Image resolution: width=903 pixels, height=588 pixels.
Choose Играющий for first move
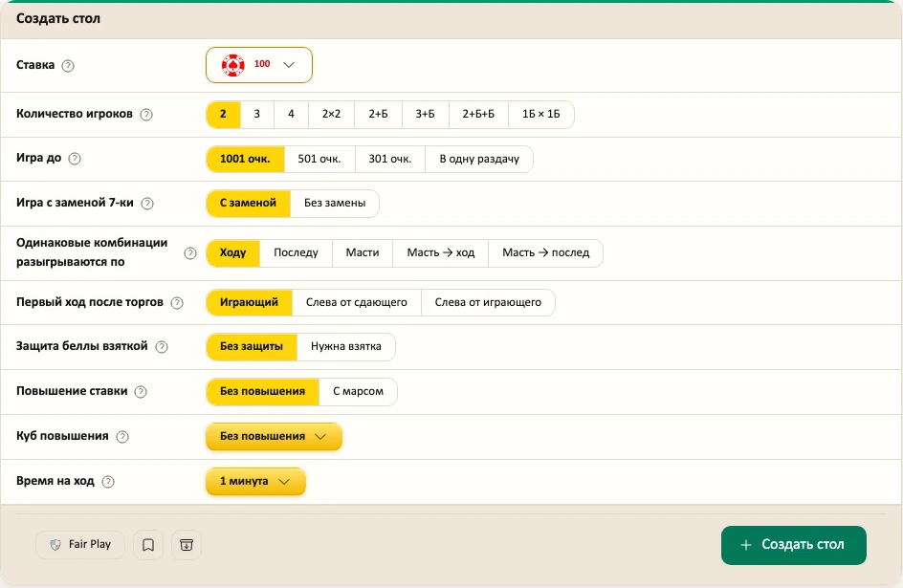249,302
